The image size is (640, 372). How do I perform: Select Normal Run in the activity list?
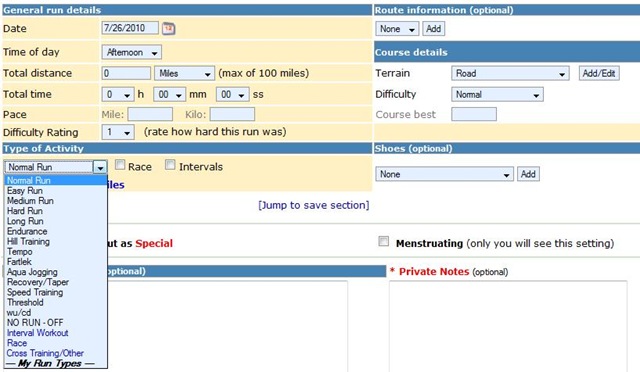56,180
